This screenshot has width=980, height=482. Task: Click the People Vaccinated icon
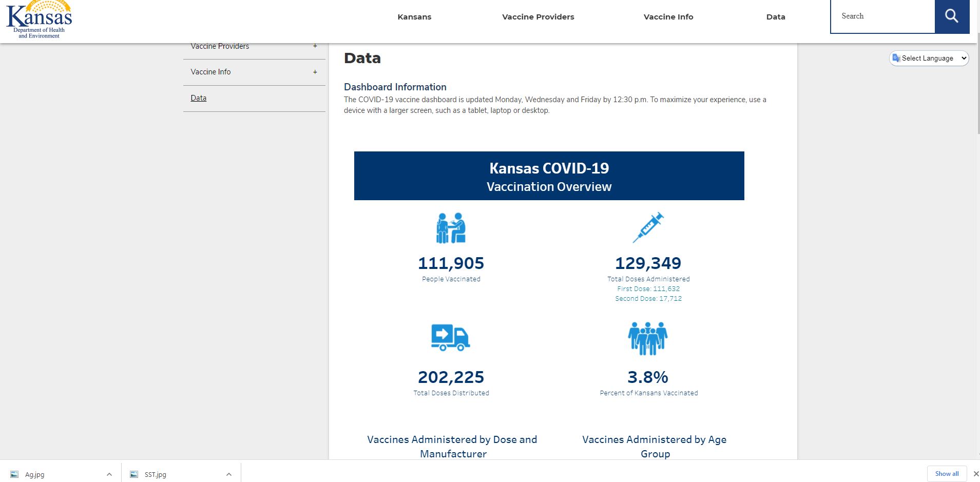point(451,228)
